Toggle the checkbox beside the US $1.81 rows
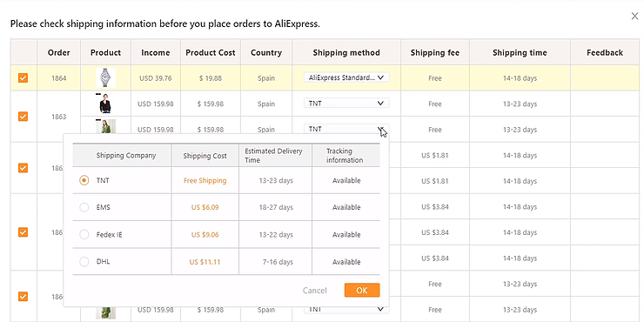 click(x=23, y=168)
